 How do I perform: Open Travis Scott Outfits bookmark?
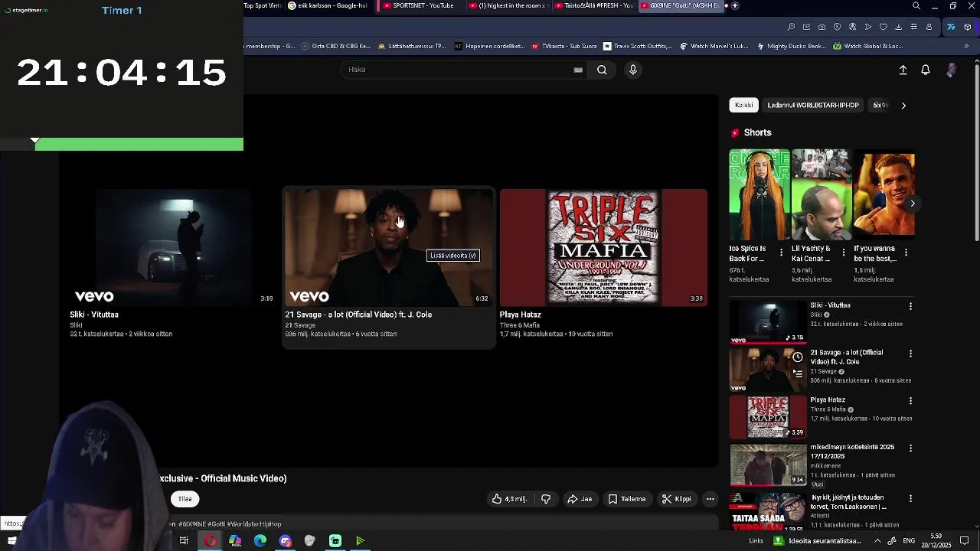[638, 46]
